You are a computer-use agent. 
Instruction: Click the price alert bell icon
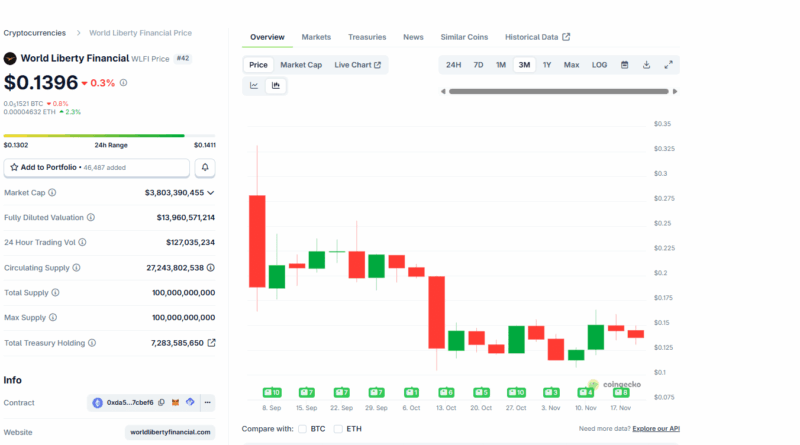[204, 168]
